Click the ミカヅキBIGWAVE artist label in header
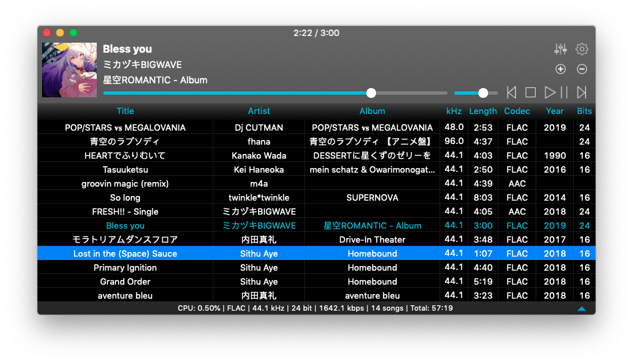This screenshot has height=364, width=633. 142,65
